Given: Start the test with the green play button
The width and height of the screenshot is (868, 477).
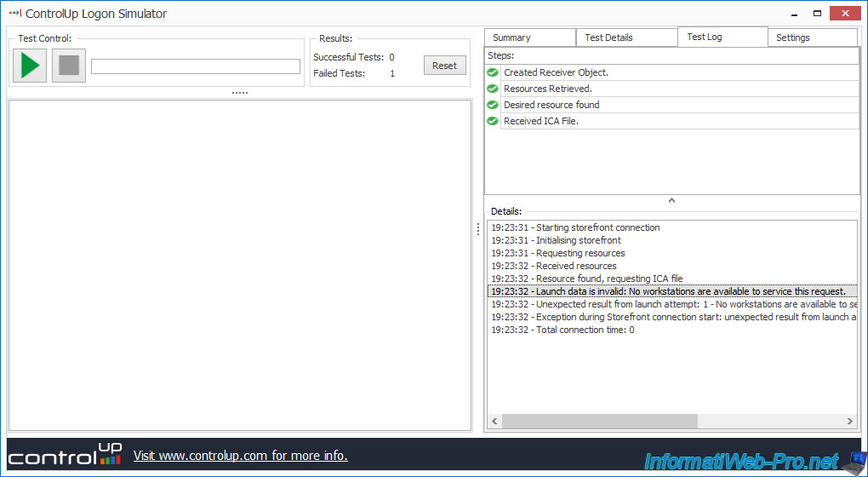Looking at the screenshot, I should click(30, 66).
